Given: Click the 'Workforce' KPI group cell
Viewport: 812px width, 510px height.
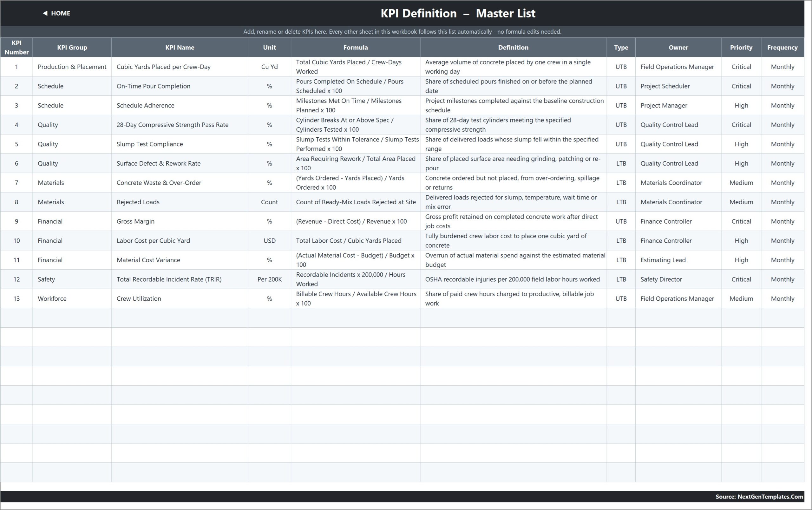Looking at the screenshot, I should [x=72, y=298].
